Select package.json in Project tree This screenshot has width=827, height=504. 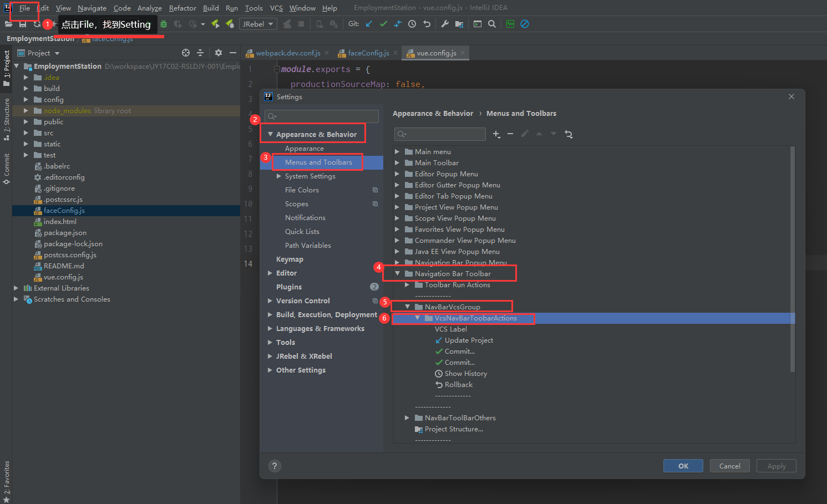65,233
